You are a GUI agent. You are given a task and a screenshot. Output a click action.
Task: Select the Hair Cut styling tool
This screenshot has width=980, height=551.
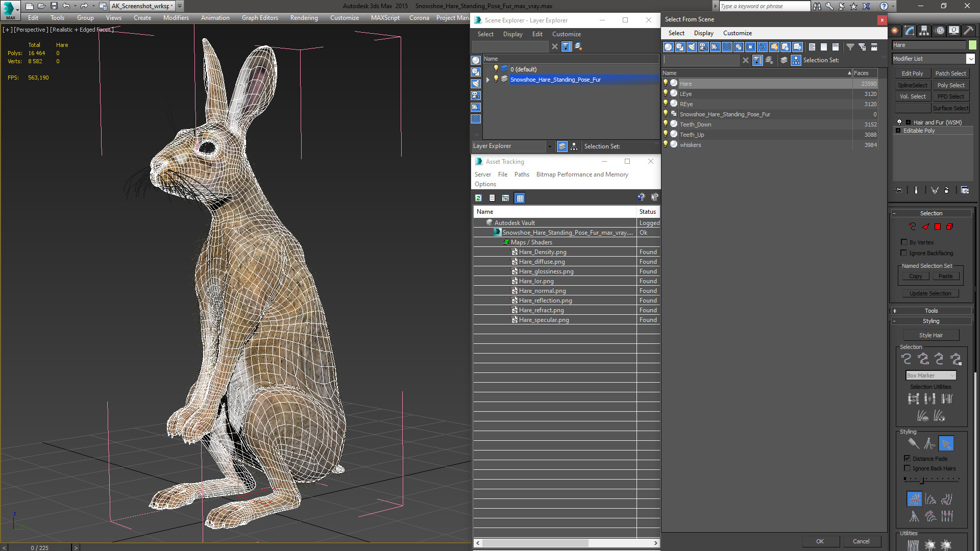click(x=929, y=443)
